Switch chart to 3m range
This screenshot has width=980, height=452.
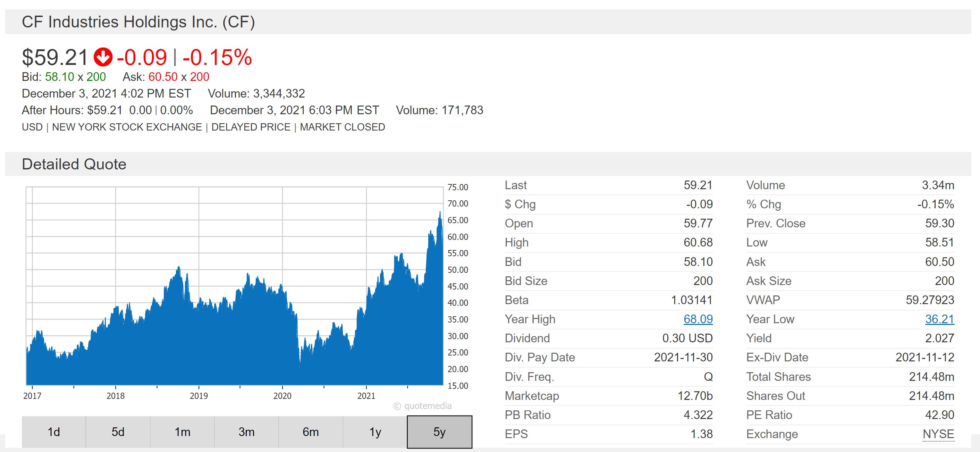point(246,432)
